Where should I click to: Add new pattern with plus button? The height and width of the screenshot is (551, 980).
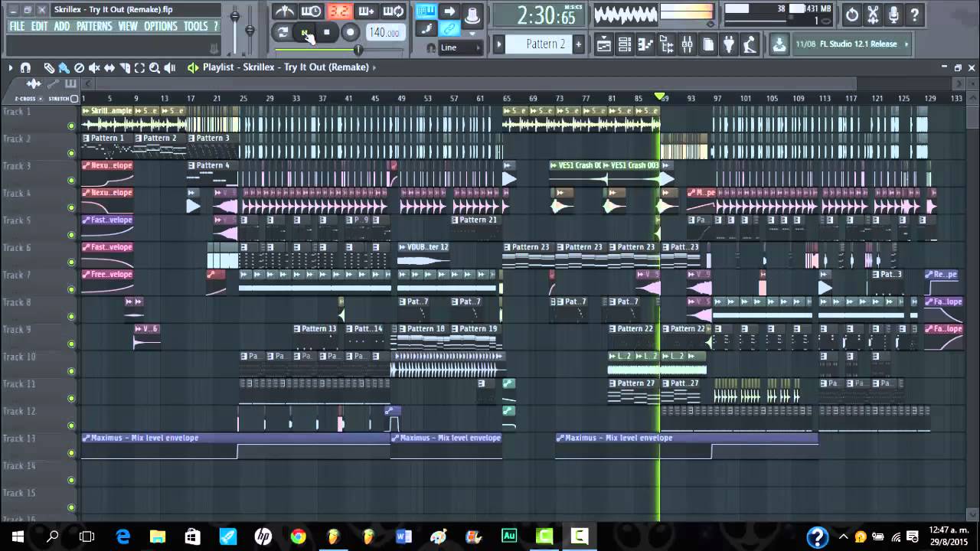pos(579,44)
